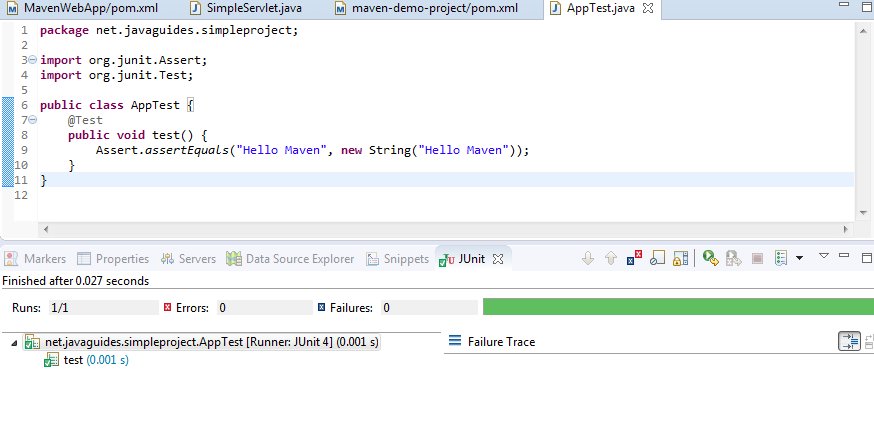Toggle Show Skipped Tests Only filter
The width and height of the screenshot is (874, 428).
pyautogui.click(x=657, y=258)
